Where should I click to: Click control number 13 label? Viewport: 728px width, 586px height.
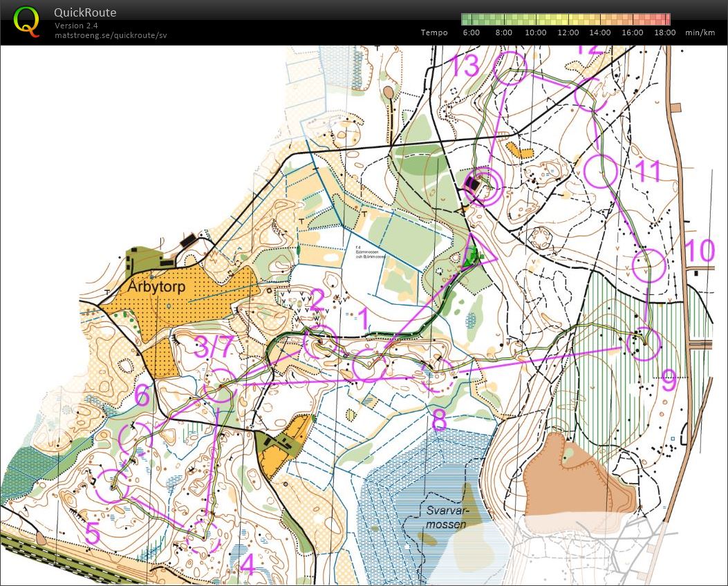pyautogui.click(x=465, y=65)
